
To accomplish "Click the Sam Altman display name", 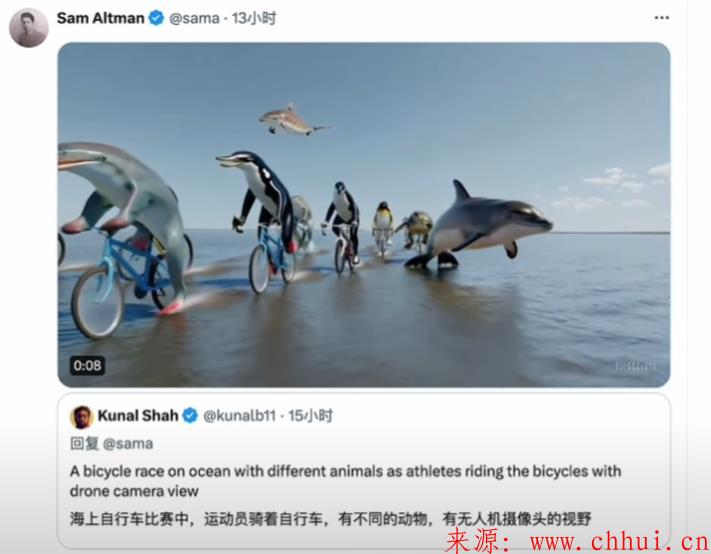I will 101,18.
